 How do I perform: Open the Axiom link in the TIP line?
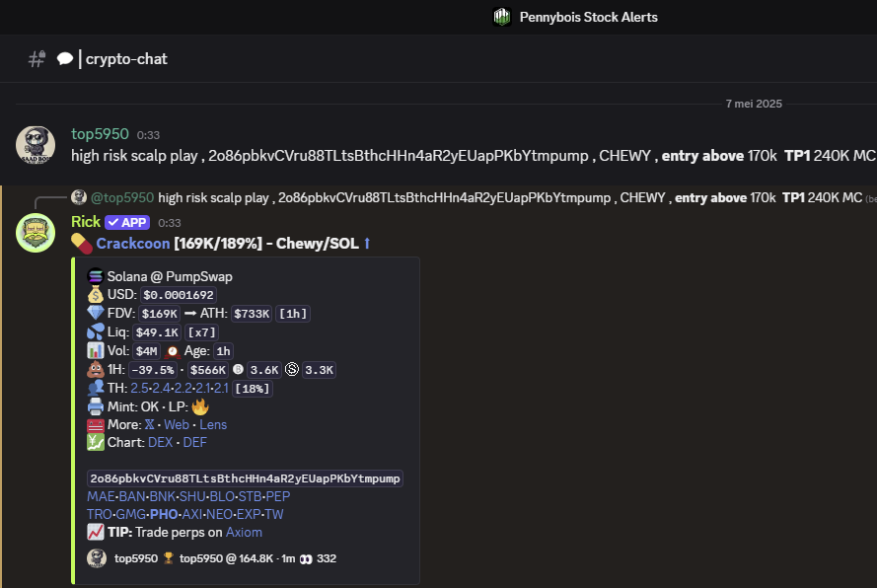(244, 532)
